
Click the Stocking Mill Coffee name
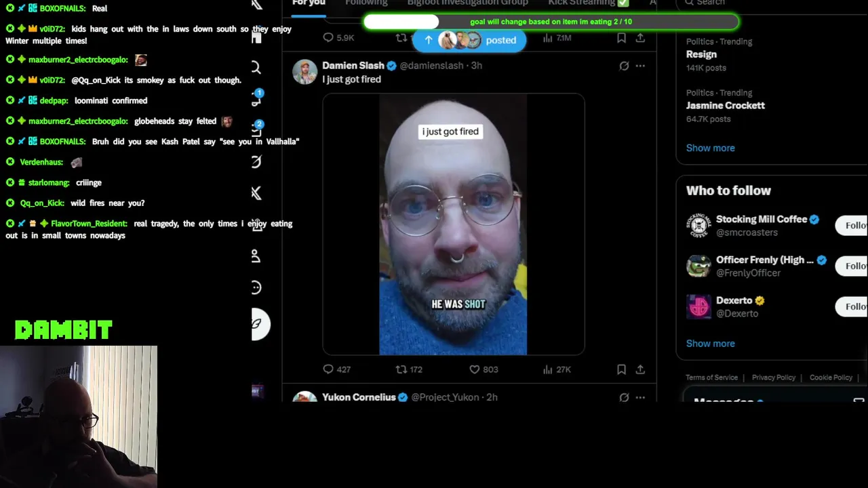[762, 220]
